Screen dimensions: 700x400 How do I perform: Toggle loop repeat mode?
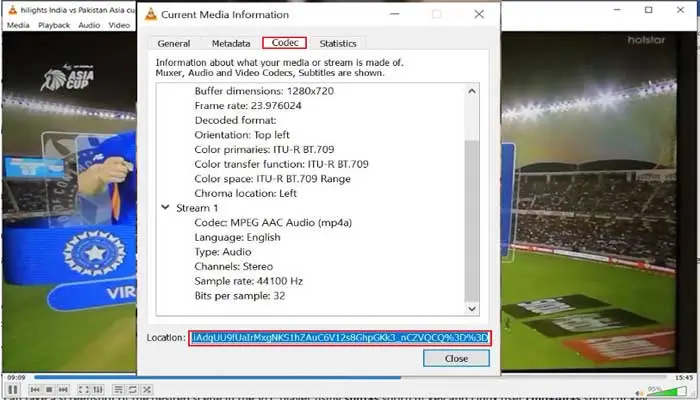point(133,388)
